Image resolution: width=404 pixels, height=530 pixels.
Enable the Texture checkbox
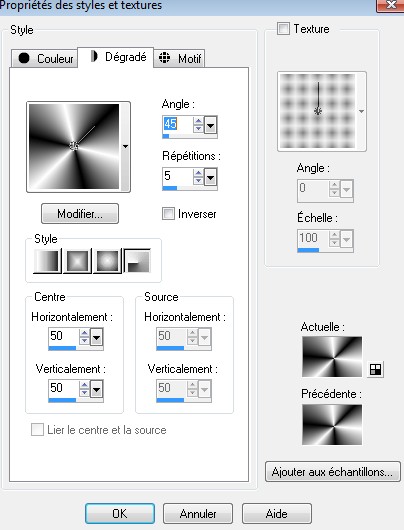click(x=283, y=29)
